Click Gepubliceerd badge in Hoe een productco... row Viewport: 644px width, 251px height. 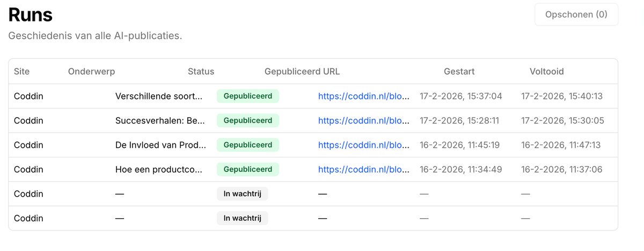coord(248,169)
